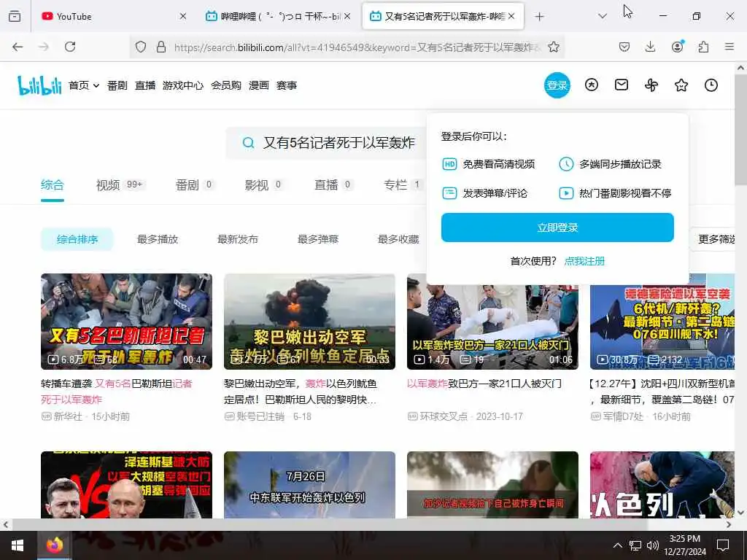747x560 pixels.
Task: Open thumbnail 7月26日 中东联军开始轰炸以色列
Action: tap(309, 485)
